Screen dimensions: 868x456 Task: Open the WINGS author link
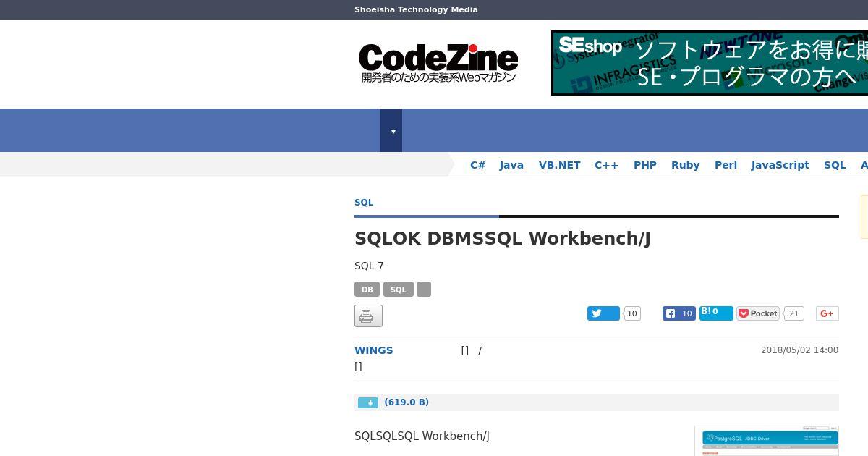(374, 350)
